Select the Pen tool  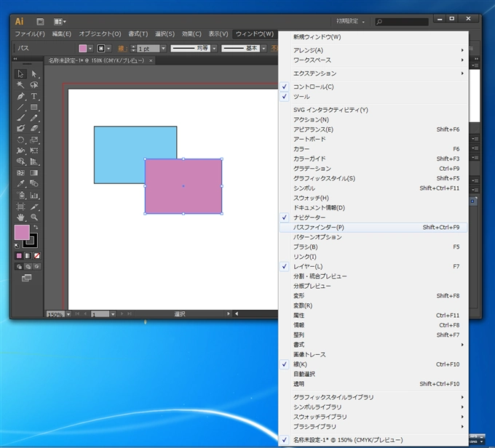coord(20,96)
